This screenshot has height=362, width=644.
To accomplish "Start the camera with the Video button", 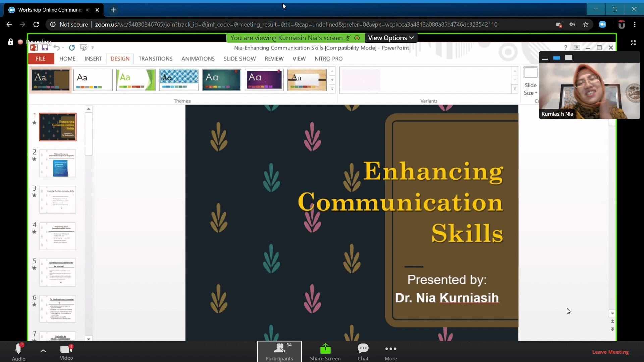I will tap(66, 351).
